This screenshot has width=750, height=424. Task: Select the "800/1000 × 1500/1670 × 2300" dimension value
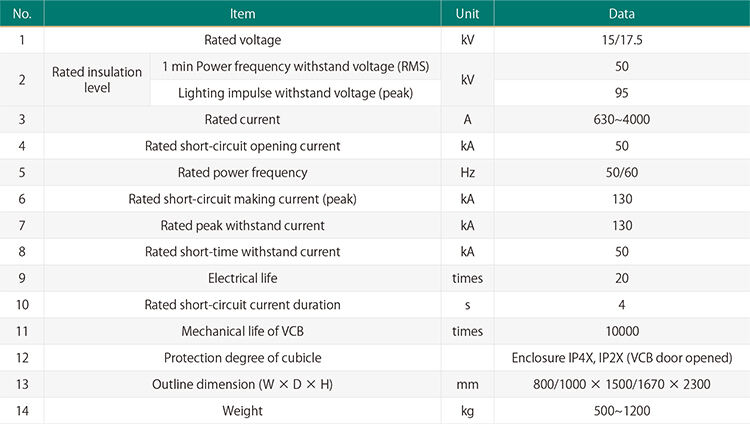coord(621,384)
